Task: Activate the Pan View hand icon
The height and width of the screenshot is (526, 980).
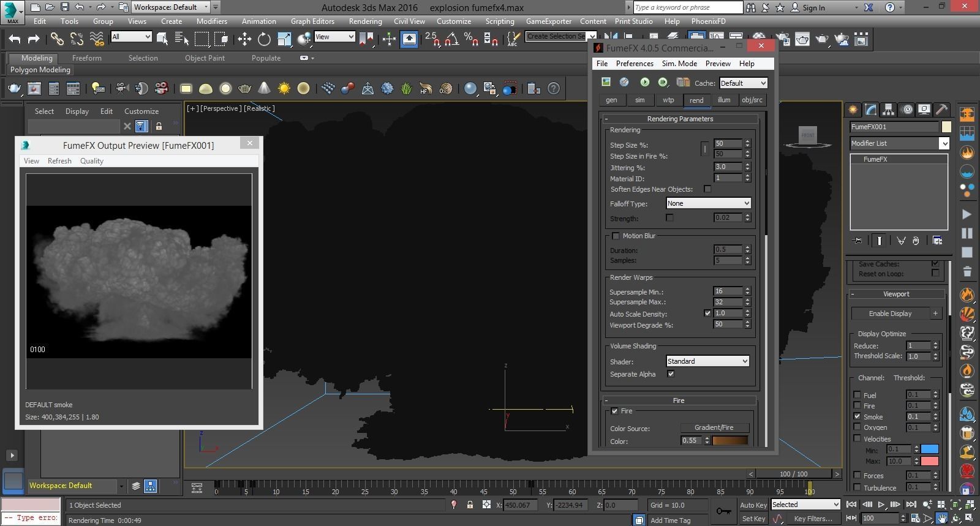Action: point(941,518)
